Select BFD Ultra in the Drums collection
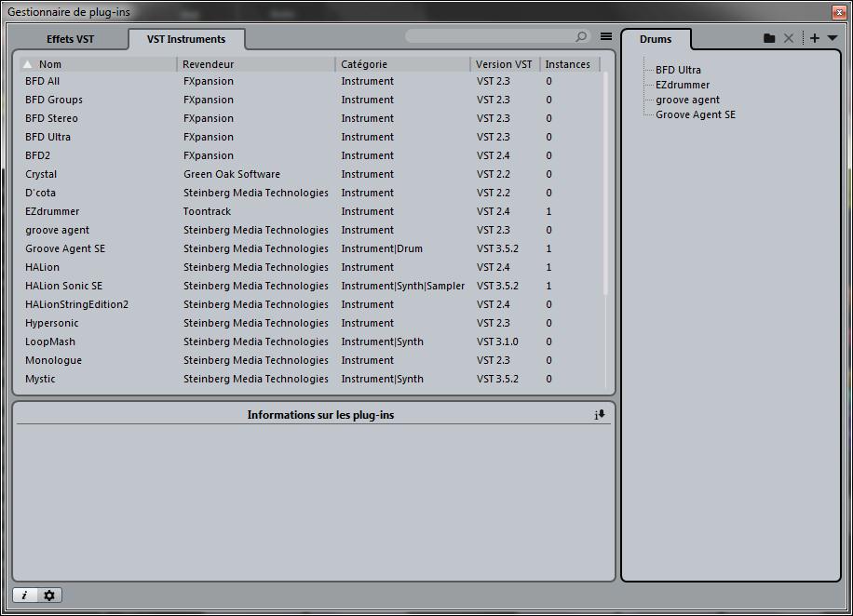The height and width of the screenshot is (616, 853). 678,70
